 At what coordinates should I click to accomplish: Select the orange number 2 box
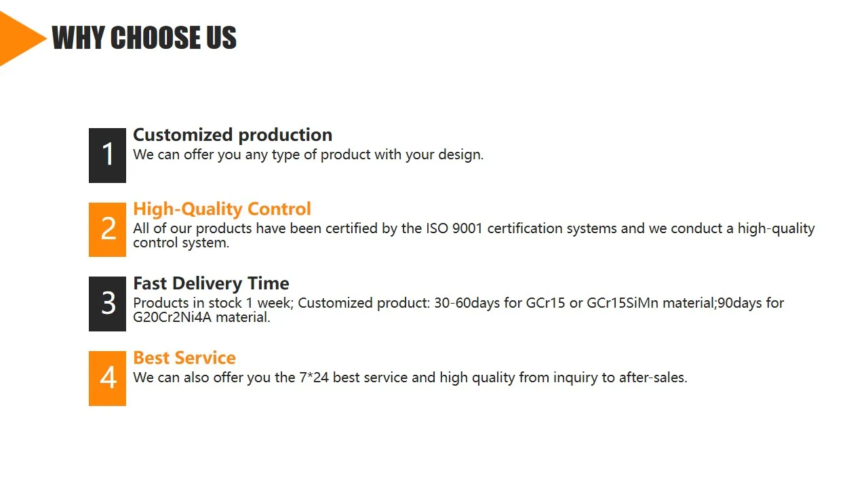pyautogui.click(x=107, y=230)
